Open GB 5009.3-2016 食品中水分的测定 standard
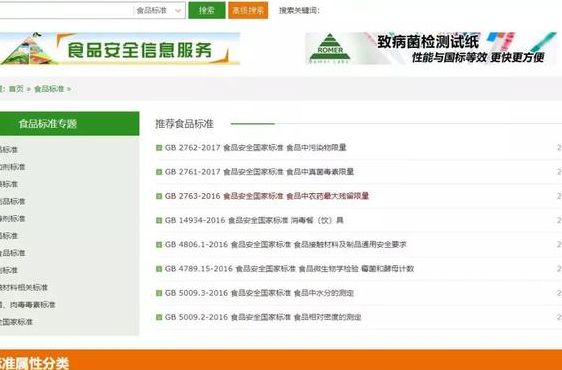The image size is (562, 370). (259, 293)
